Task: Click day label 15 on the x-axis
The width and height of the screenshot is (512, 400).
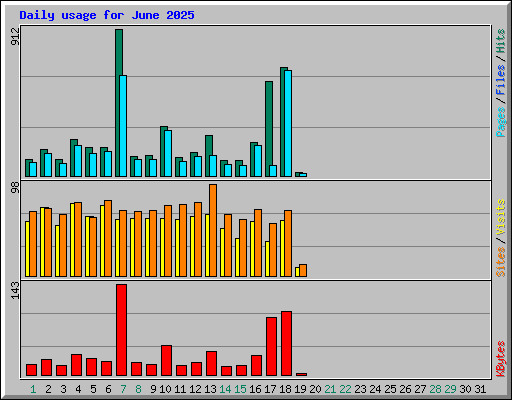Action: (x=240, y=389)
